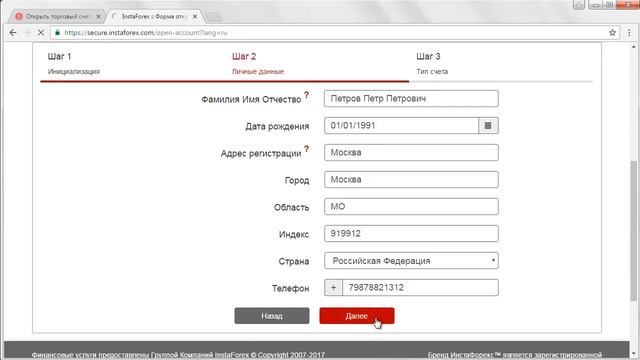Click the Дата рождения label
640x360 pixels.
point(277,127)
